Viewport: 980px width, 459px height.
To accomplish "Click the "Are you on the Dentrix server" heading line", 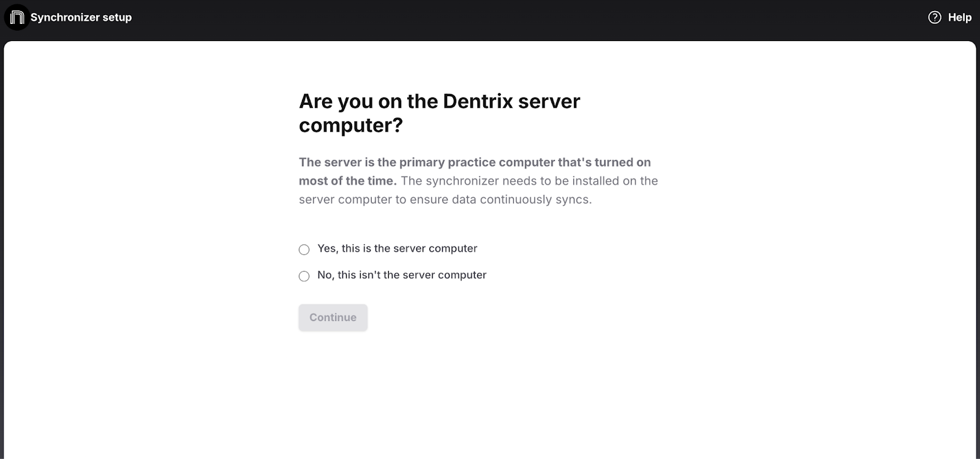I will pyautogui.click(x=439, y=101).
